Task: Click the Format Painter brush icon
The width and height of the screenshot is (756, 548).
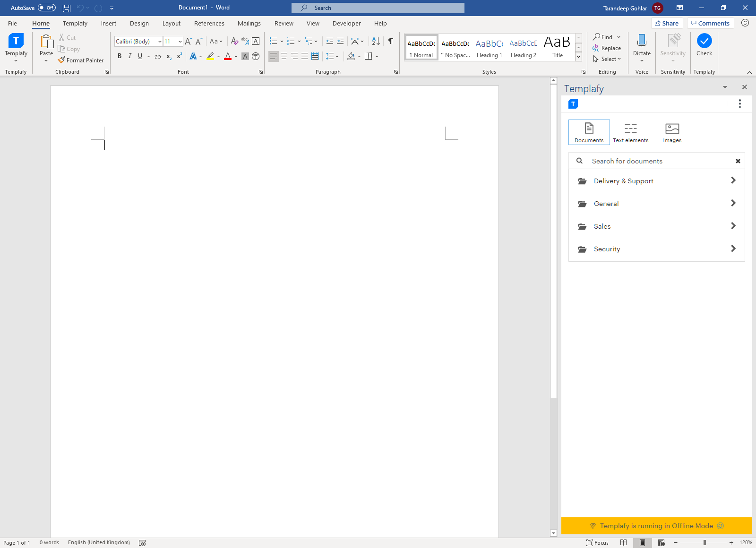Action: tap(61, 60)
